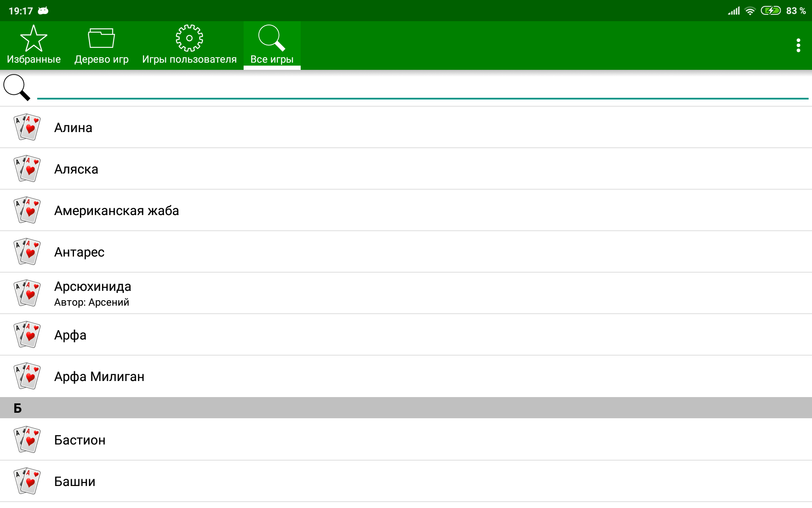Launch the Арфа game
The image size is (812, 508).
[x=406, y=334]
